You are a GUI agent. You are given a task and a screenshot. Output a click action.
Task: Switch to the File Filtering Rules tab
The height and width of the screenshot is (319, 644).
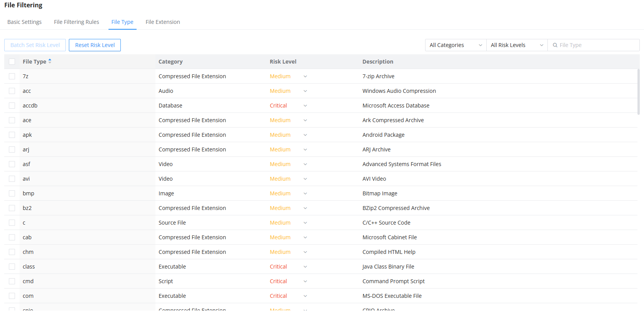77,22
